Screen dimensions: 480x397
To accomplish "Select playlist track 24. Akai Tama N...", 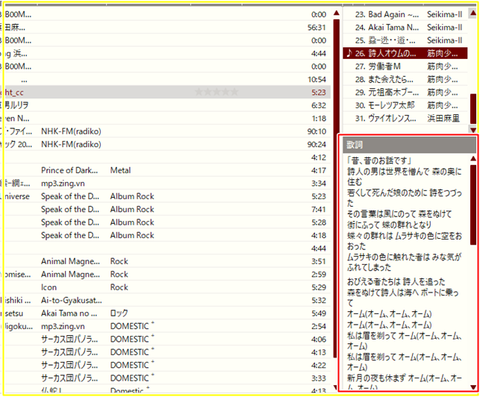I will tap(405, 27).
